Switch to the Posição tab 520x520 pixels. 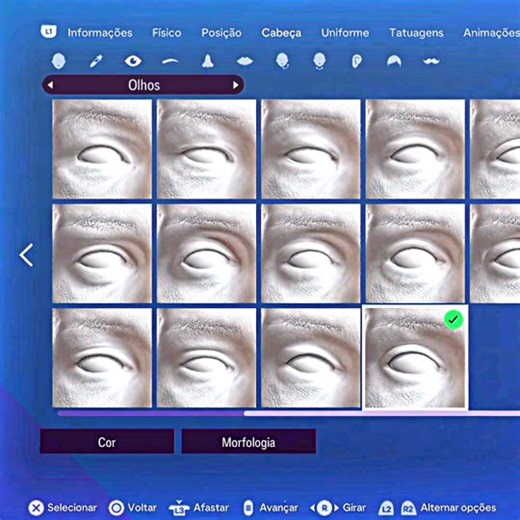coord(221,33)
